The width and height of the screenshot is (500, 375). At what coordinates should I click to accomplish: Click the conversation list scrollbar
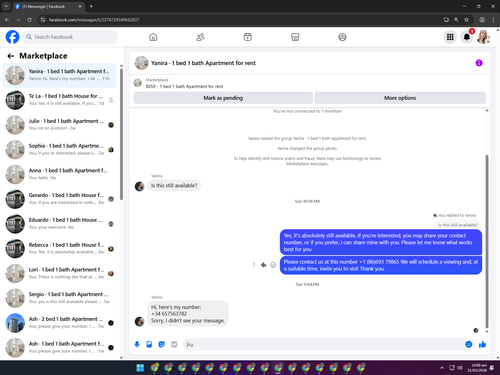[x=121, y=134]
